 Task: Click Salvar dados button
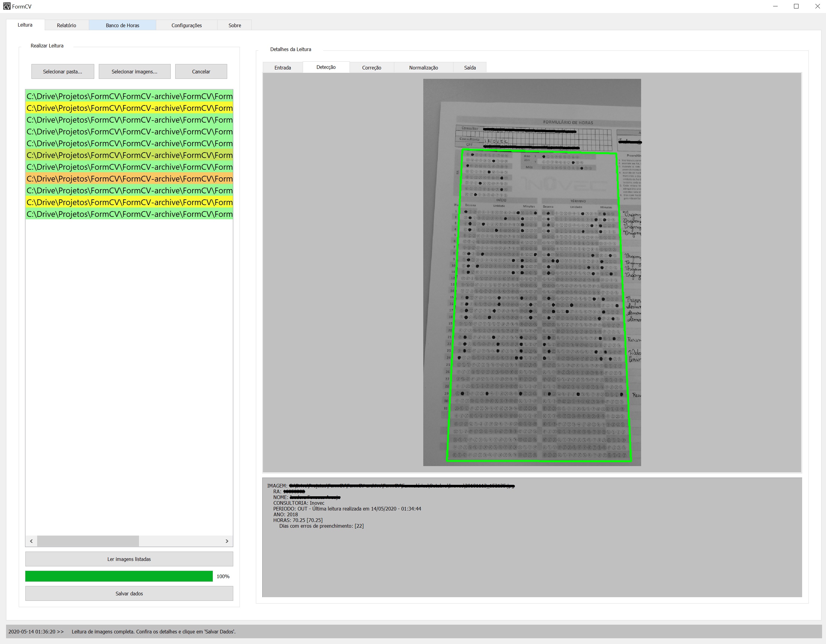[x=129, y=593]
